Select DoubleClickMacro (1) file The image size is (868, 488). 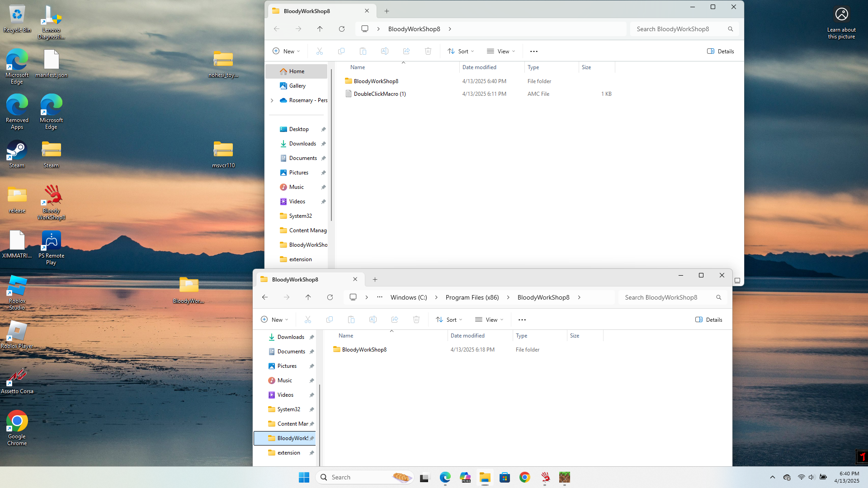(x=379, y=94)
